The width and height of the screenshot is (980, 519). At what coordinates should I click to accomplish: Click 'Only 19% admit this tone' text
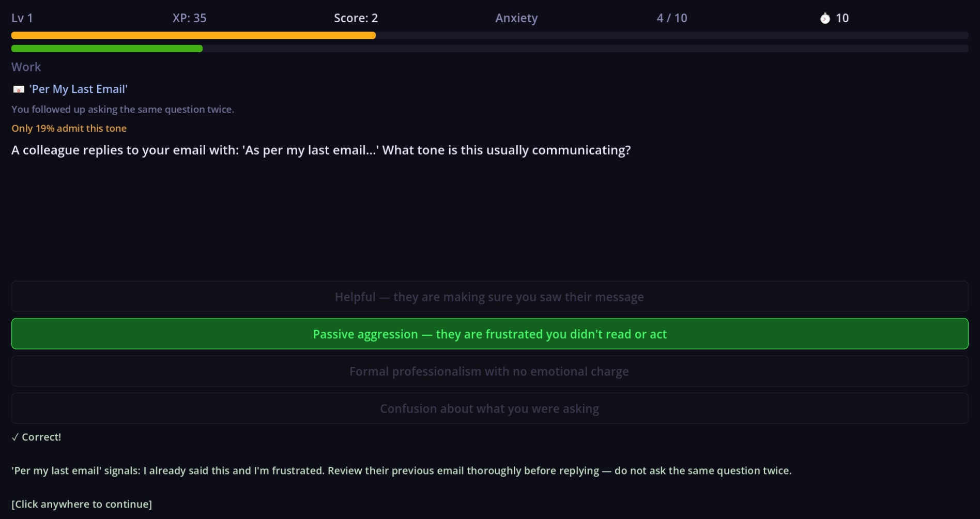point(69,128)
